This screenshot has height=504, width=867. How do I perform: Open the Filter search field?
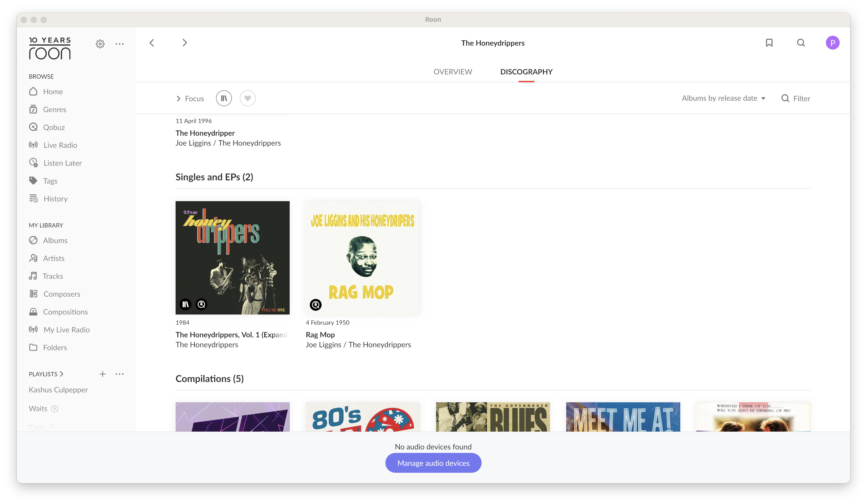click(x=796, y=99)
